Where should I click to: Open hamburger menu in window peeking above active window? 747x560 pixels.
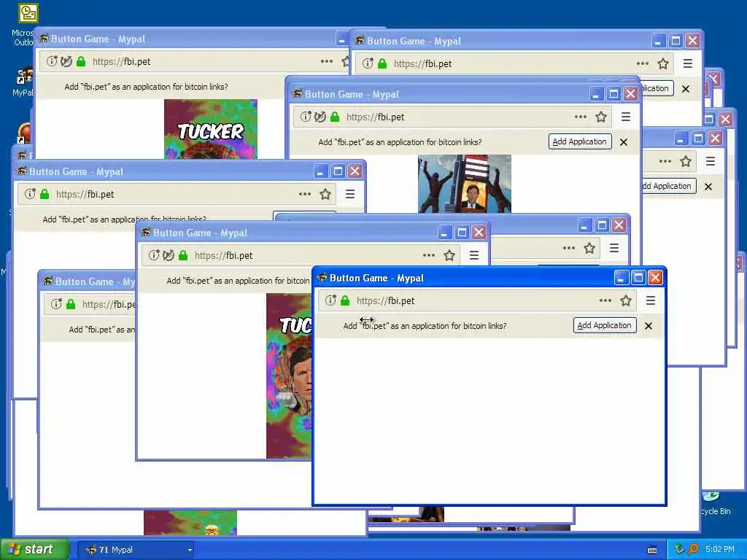[614, 248]
